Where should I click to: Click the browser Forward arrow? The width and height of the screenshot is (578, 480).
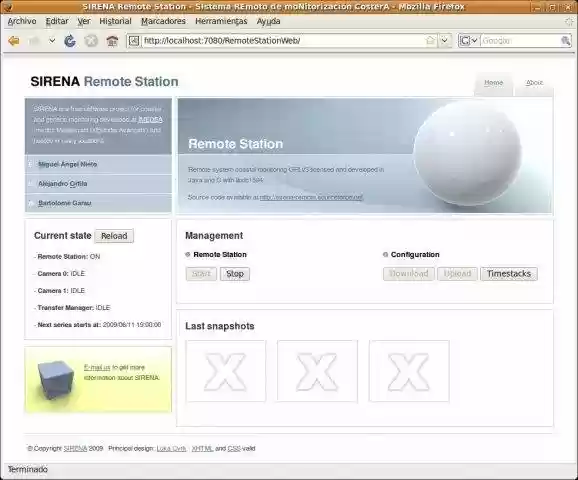[x=34, y=41]
